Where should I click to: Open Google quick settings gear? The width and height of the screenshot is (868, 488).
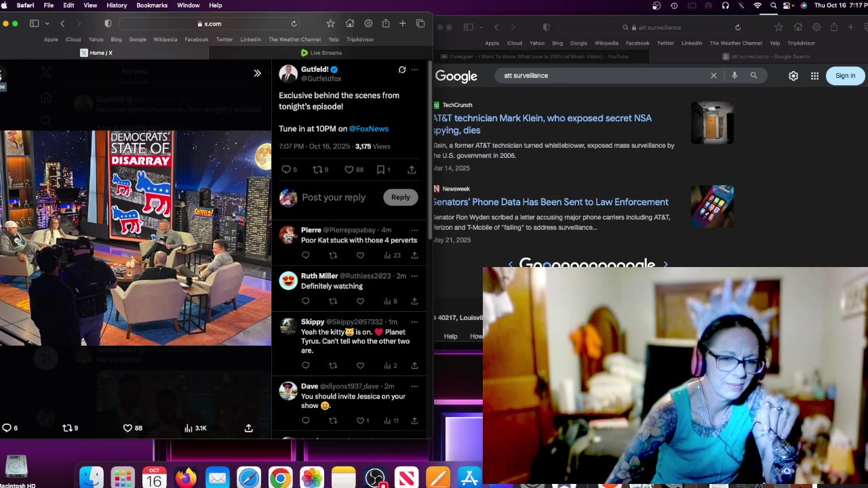793,76
